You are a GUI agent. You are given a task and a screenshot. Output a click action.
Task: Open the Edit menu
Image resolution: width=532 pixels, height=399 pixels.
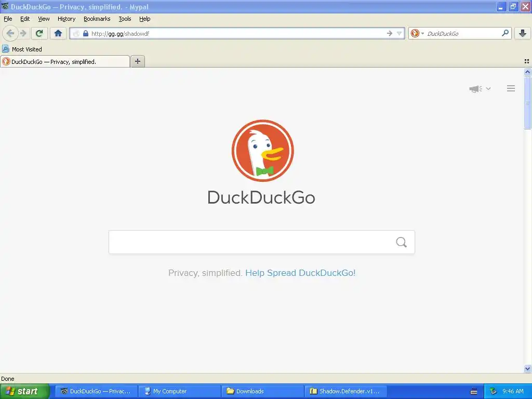[25, 19]
